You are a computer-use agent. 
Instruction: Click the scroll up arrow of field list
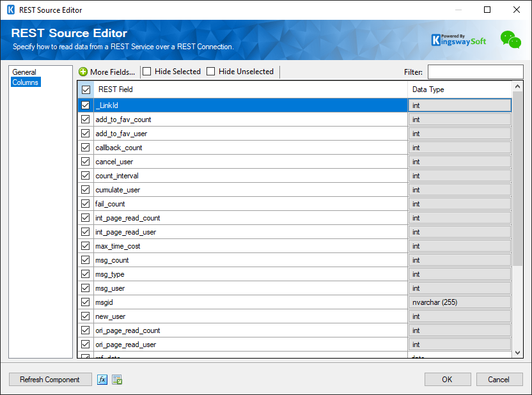pyautogui.click(x=517, y=86)
